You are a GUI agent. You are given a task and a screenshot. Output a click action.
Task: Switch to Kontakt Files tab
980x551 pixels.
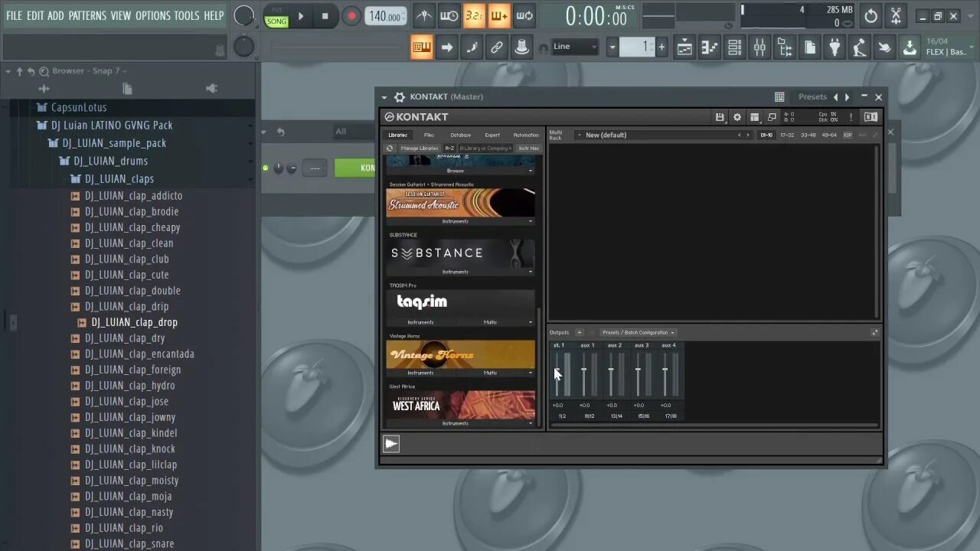pyautogui.click(x=430, y=135)
